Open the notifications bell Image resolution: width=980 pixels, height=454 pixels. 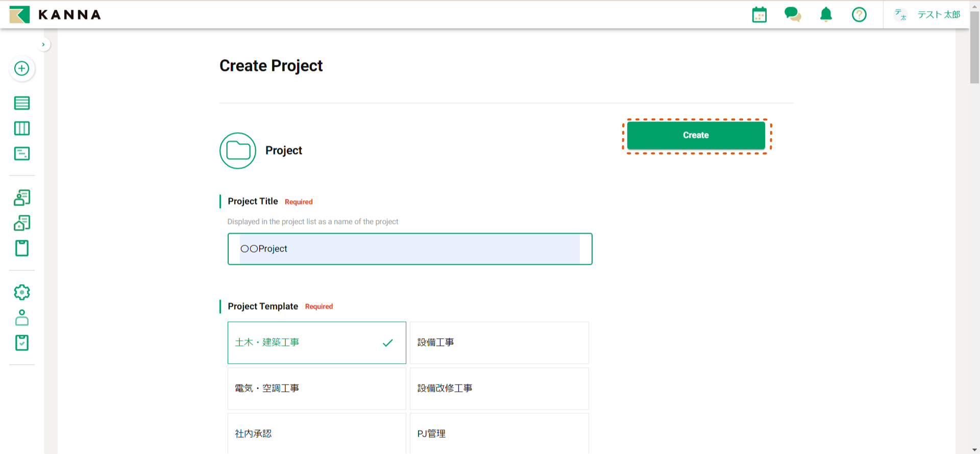(826, 15)
